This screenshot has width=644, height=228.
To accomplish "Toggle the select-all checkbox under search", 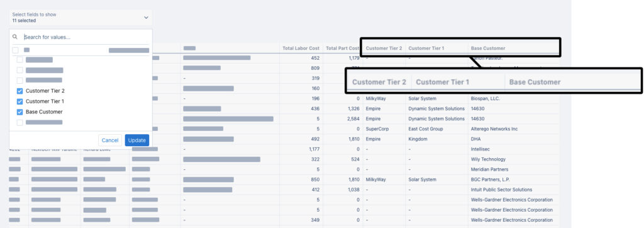I will pyautogui.click(x=15, y=50).
